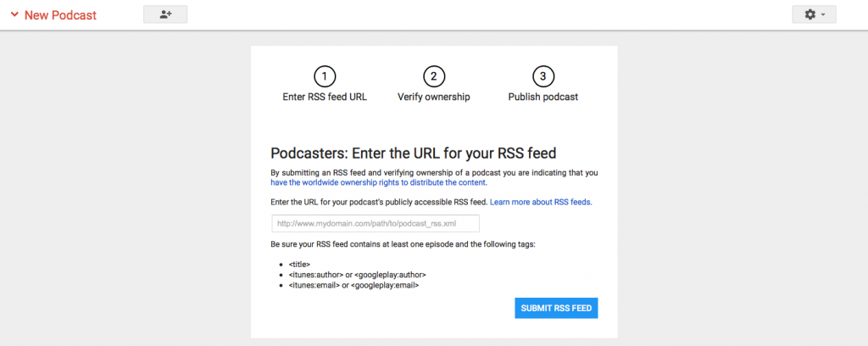Screen dimensions: 868x346
Task: Open worldwide ownership rights link
Action: (x=379, y=182)
